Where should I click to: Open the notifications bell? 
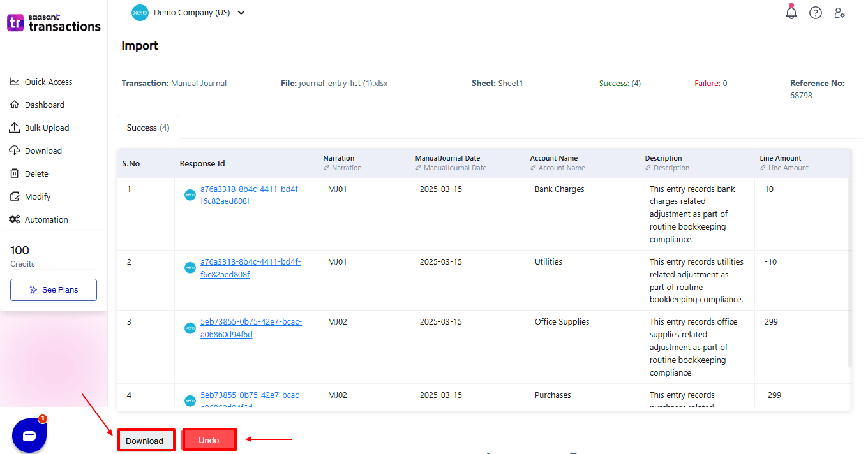(x=791, y=12)
